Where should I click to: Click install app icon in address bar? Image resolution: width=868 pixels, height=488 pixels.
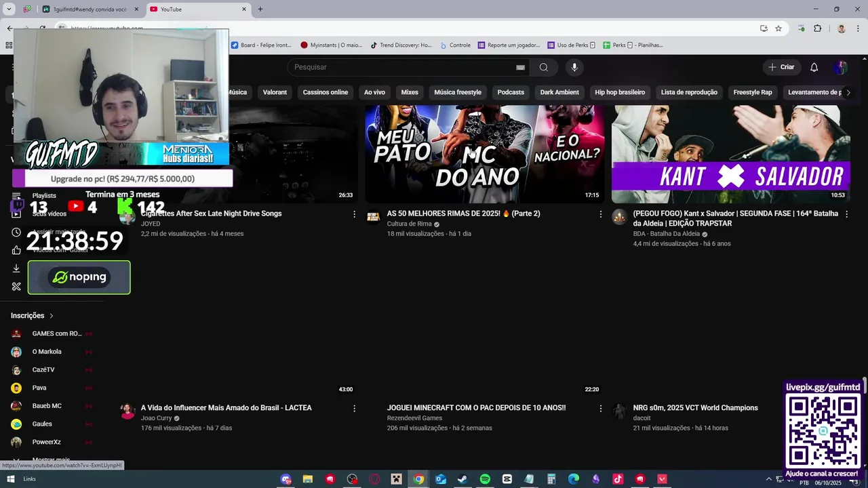click(764, 28)
